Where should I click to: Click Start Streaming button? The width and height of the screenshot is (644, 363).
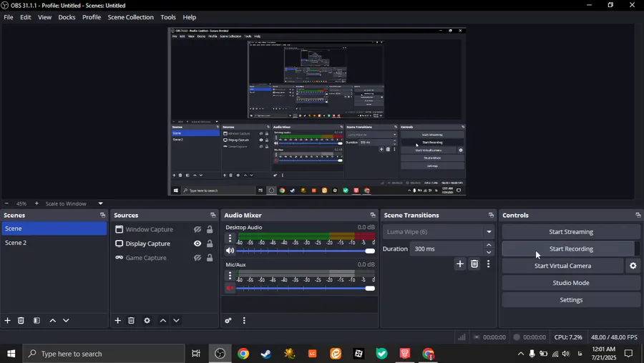pyautogui.click(x=571, y=232)
